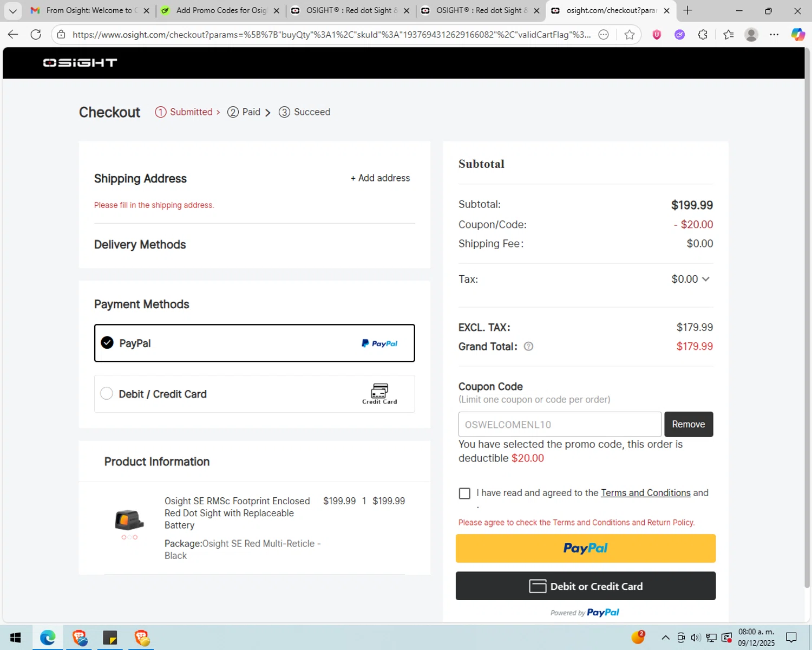Open the notification center icon
812x650 pixels.
[x=791, y=638]
